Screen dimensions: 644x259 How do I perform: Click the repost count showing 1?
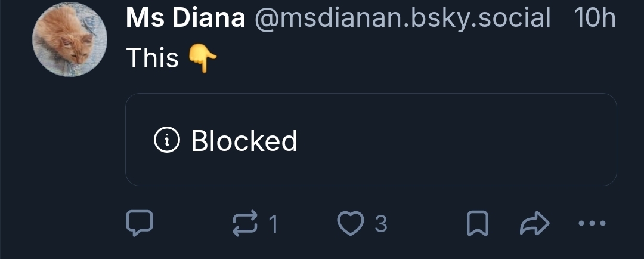pos(273,224)
